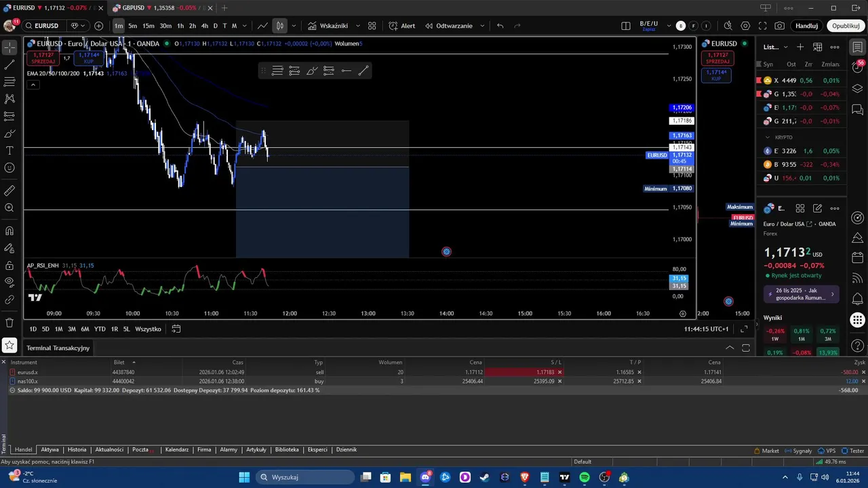Open watchlist name dropdown 'List...'

pyautogui.click(x=776, y=47)
